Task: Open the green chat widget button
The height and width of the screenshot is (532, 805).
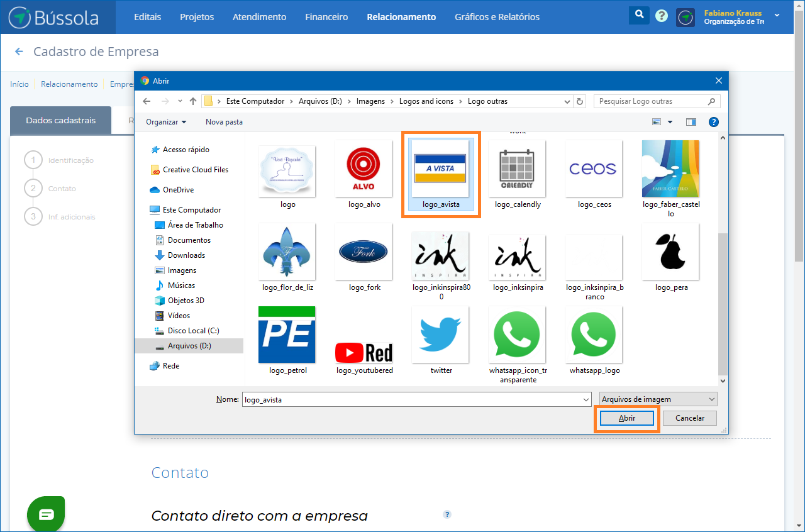Action: coord(46,514)
